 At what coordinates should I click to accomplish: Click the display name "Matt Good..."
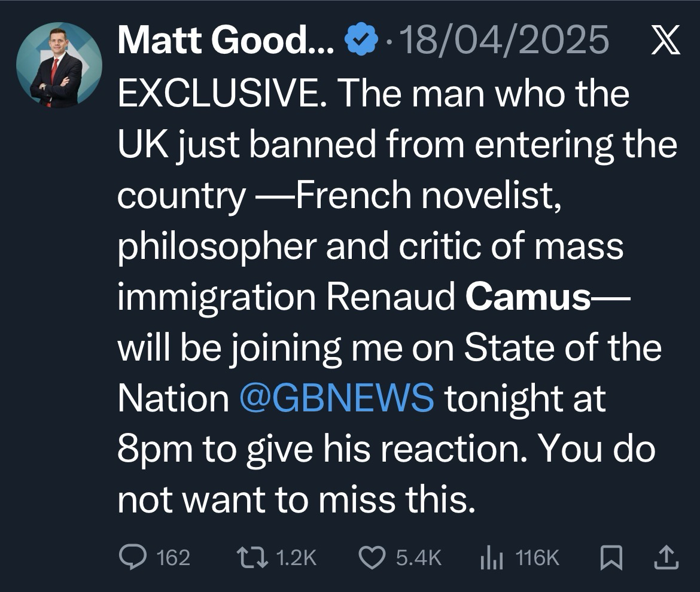226,42
